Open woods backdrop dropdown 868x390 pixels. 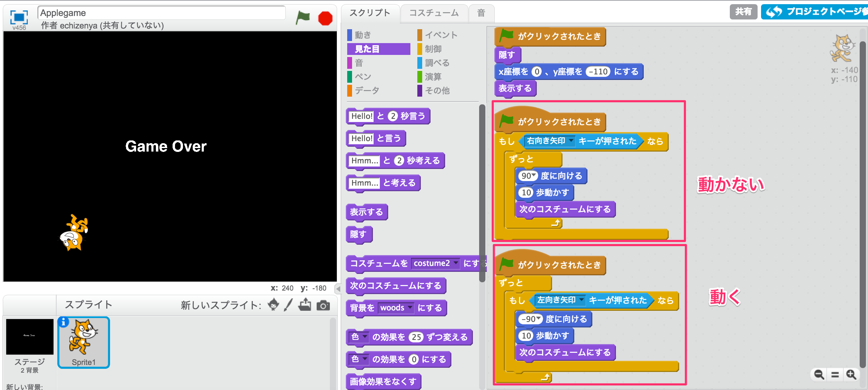coord(410,308)
